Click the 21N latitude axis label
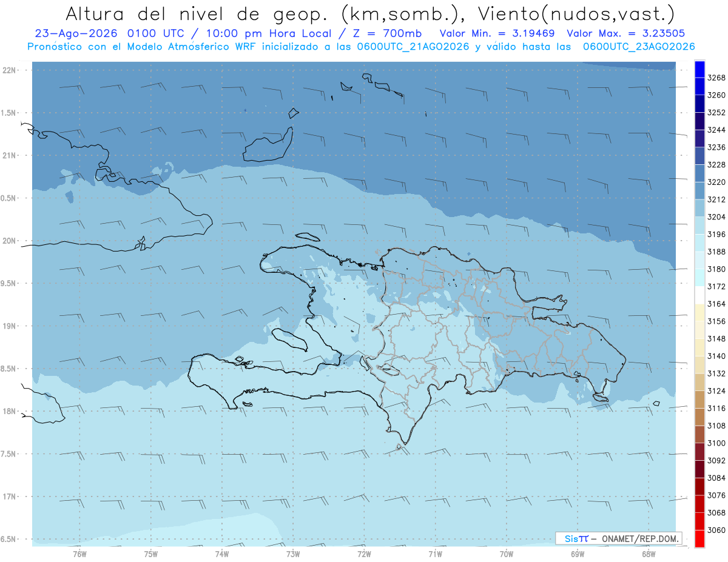This screenshot has height=562, width=728. click(x=10, y=156)
